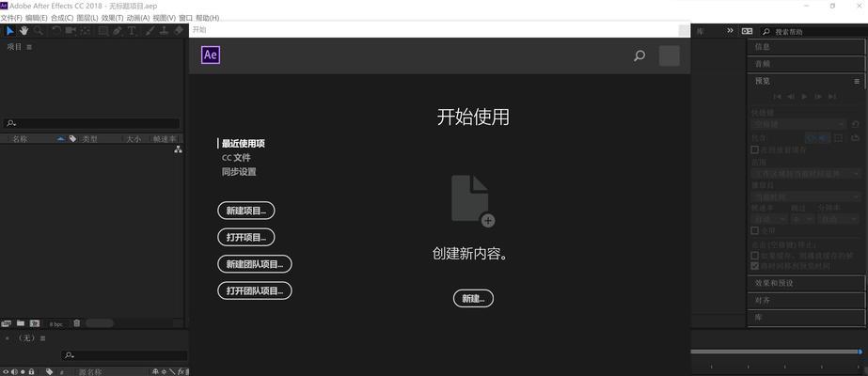This screenshot has width=868, height=376.
Task: Select the Type text tool
Action: [132, 30]
